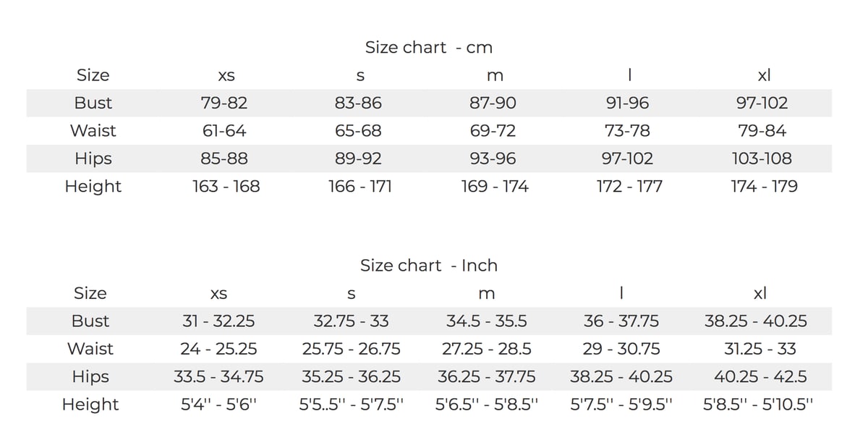Viewport: 868px width, 448px height.
Task: Click the 5'4'' - 5'6'' height value
Action: (218, 405)
